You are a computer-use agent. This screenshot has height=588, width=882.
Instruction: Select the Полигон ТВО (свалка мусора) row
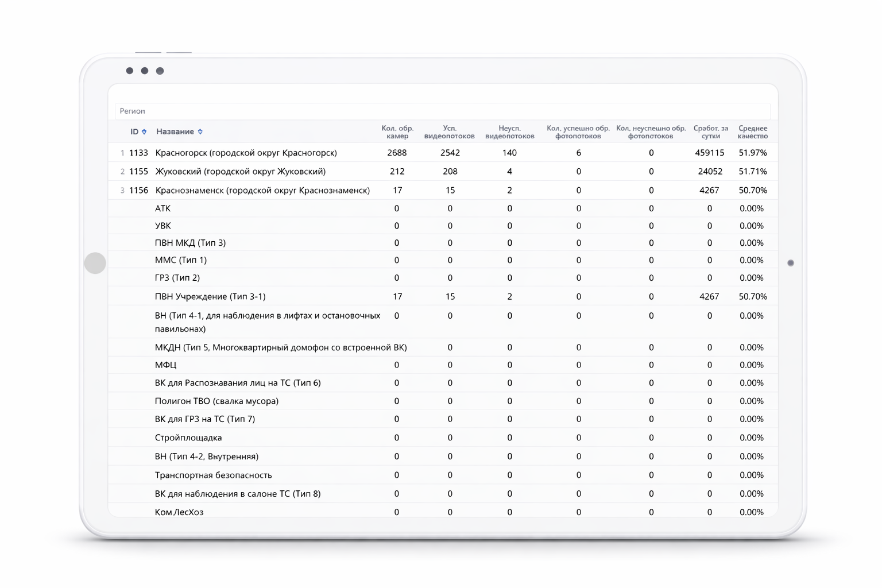[x=216, y=401]
